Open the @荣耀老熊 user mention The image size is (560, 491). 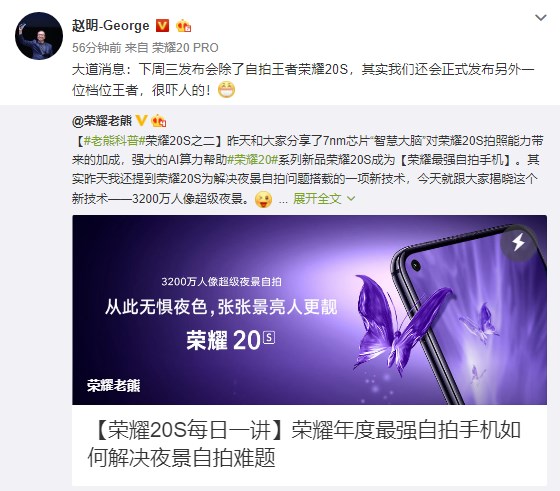(x=102, y=121)
